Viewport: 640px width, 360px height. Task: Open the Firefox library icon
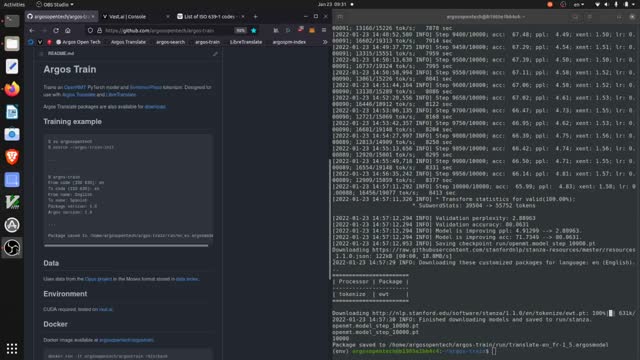[x=276, y=30]
